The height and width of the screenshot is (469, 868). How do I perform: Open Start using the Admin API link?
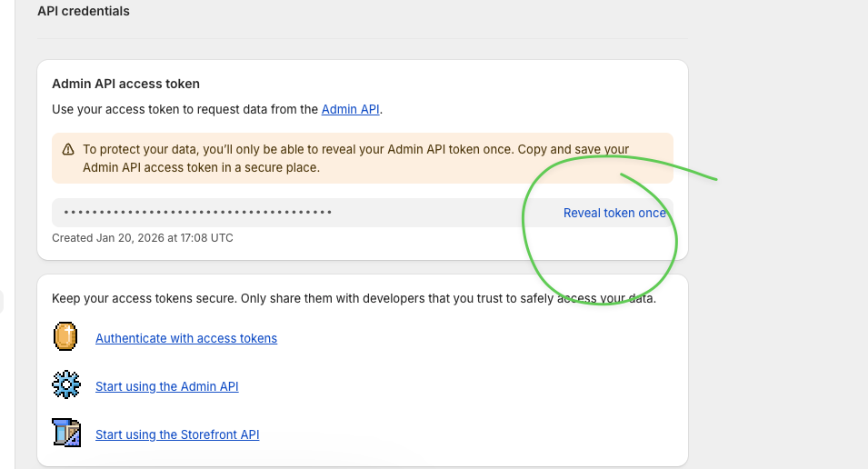tap(166, 386)
